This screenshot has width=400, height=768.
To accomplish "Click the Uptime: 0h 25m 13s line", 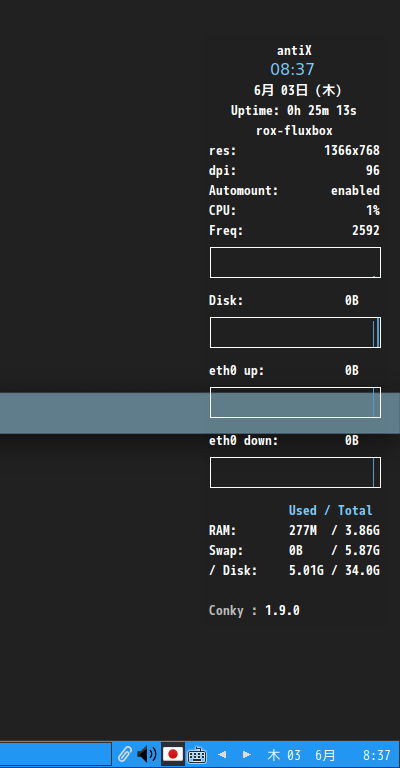I will 294,111.
